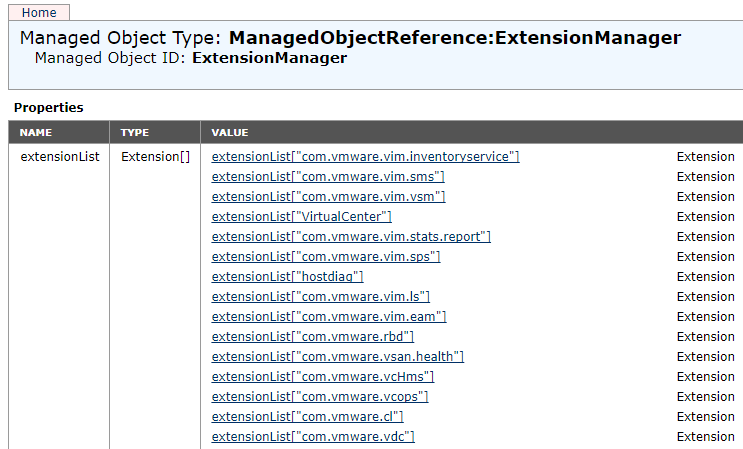Select the Managed Object ID ExtensionManager value
Image resolution: width=743 pixels, height=449 pixels.
(270, 58)
